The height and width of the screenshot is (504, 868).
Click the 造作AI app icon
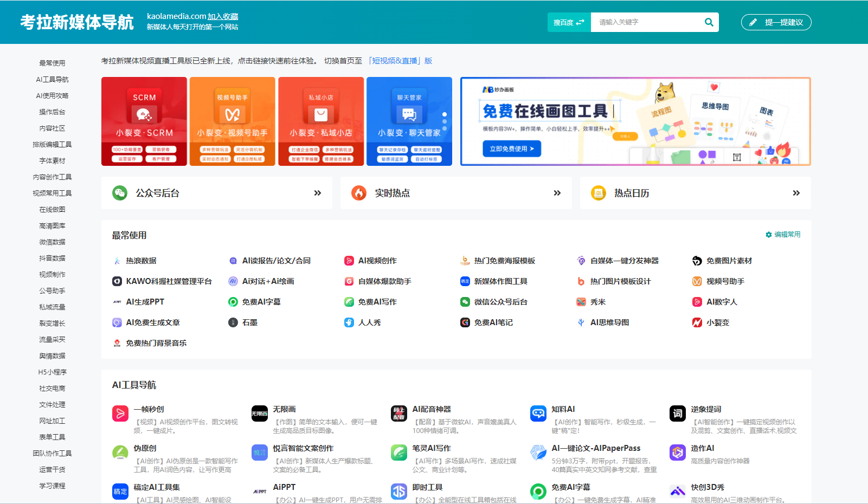pyautogui.click(x=678, y=453)
